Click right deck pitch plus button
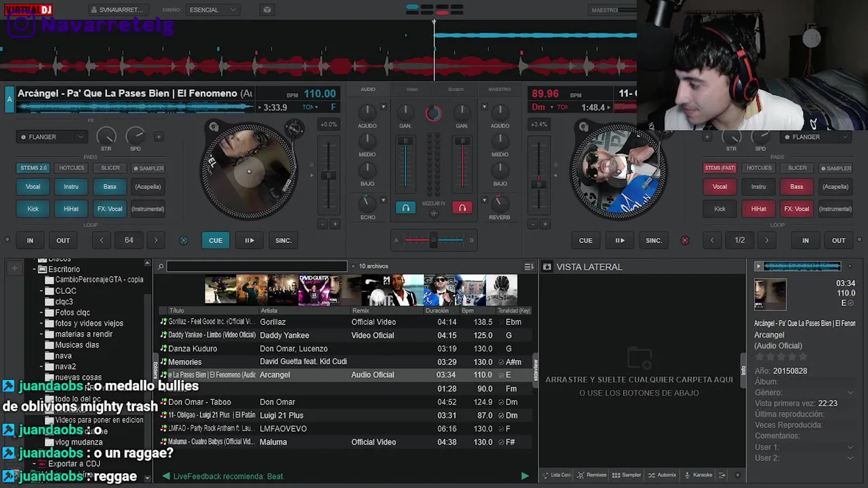The image size is (868, 488). tap(545, 224)
